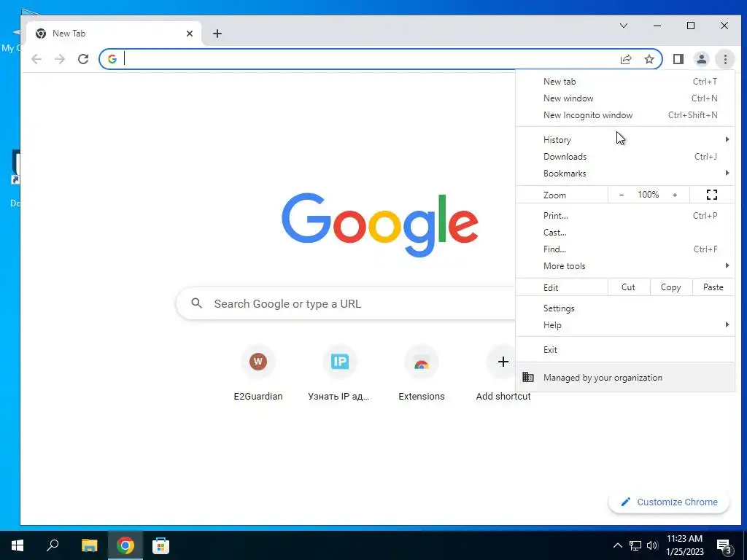Increase zoom with the plus button
747x560 pixels.
click(675, 195)
